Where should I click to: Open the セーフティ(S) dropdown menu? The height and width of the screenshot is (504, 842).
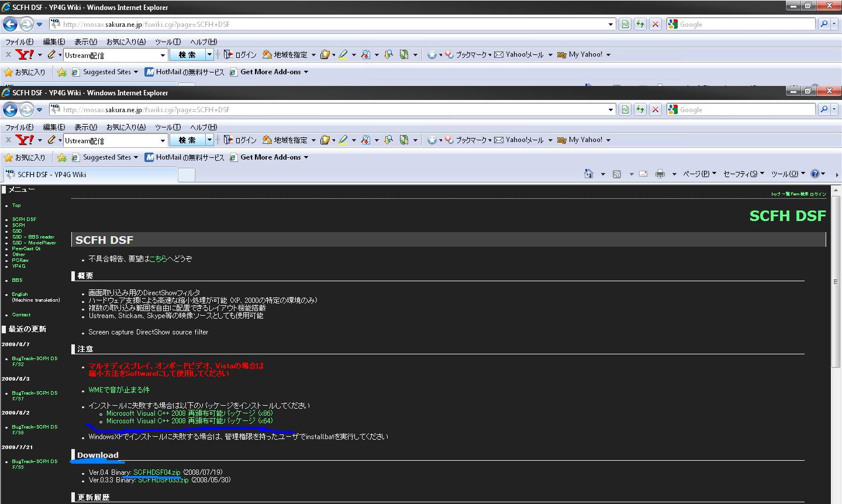coord(744,174)
